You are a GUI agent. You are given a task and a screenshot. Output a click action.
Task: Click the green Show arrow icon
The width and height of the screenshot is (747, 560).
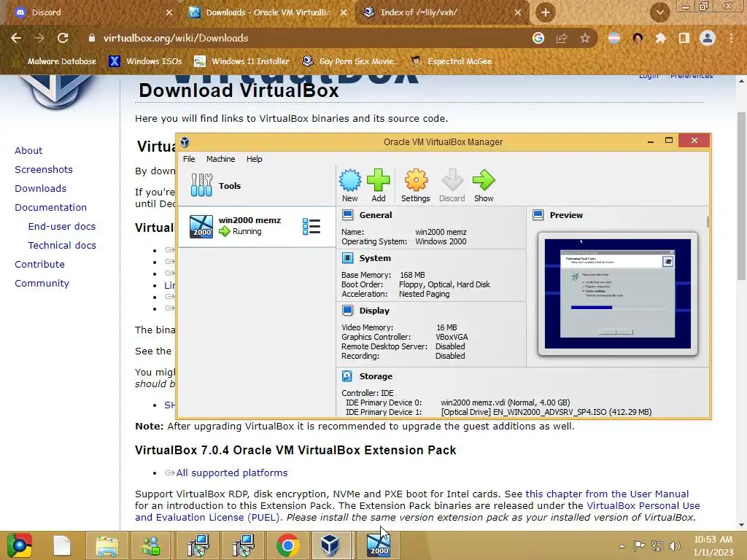[484, 186]
